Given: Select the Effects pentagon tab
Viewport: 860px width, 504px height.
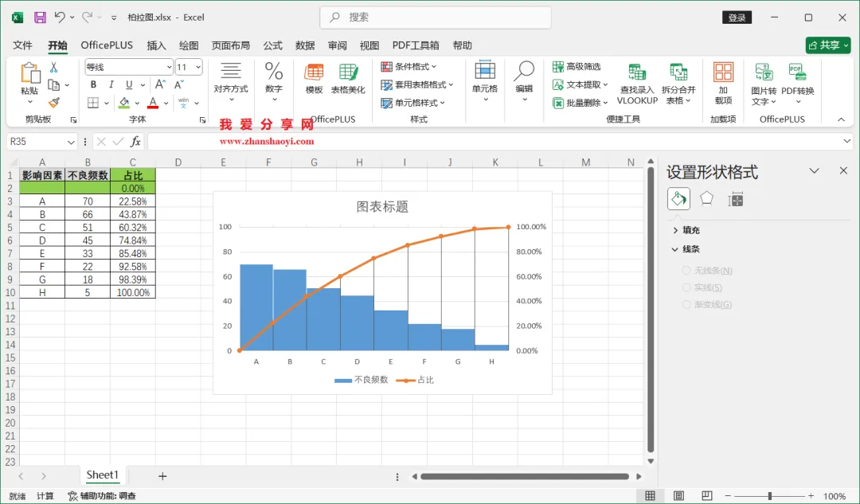Looking at the screenshot, I should pos(706,198).
